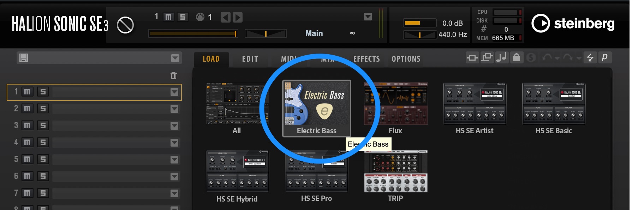Screen dimensions: 644x210
Task: Click the round S solo toolbar icon
Action: pyautogui.click(x=531, y=57)
